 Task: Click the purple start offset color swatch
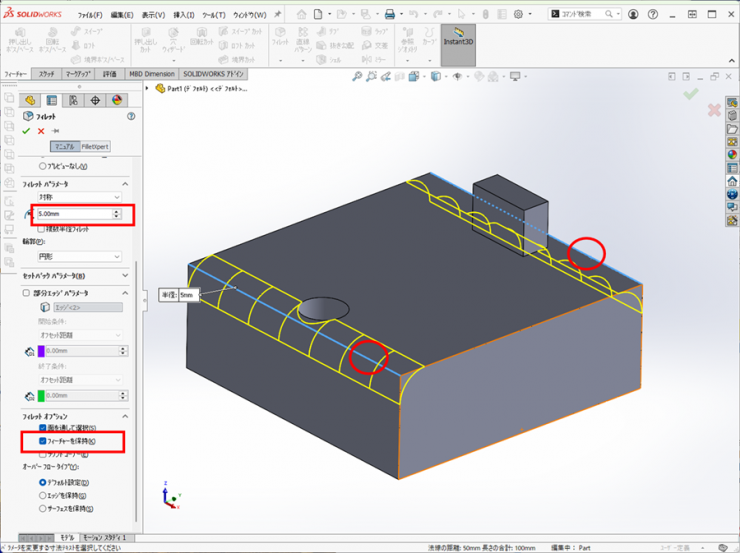click(x=42, y=351)
